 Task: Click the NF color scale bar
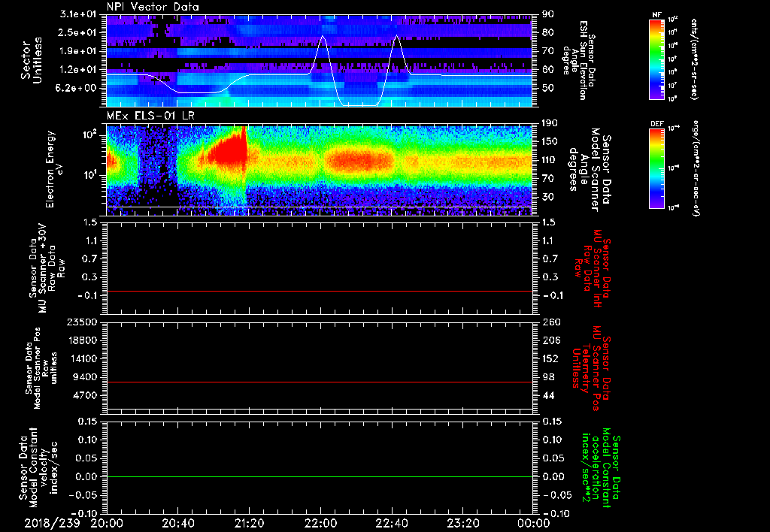coord(656,59)
